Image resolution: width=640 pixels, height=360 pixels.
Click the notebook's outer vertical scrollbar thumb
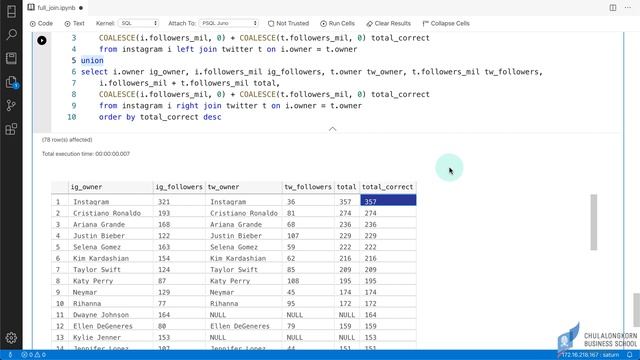[636, 310]
